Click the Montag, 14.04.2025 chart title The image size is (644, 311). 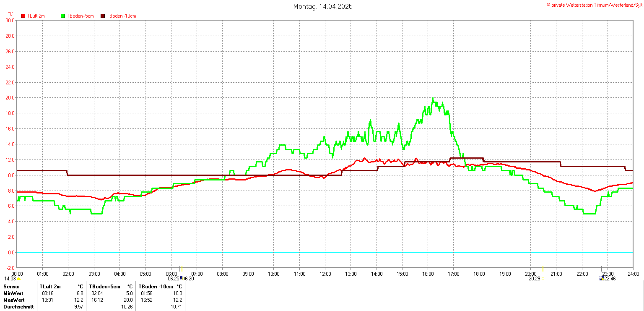click(322, 6)
